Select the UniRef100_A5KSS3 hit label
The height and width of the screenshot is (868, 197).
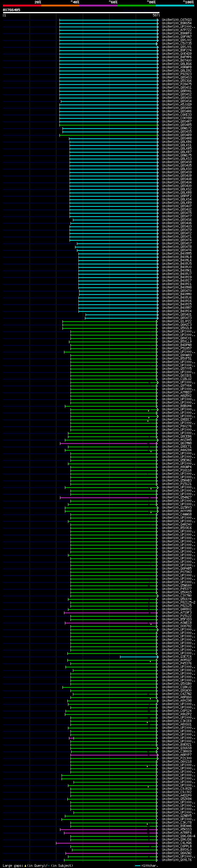[177, 829]
